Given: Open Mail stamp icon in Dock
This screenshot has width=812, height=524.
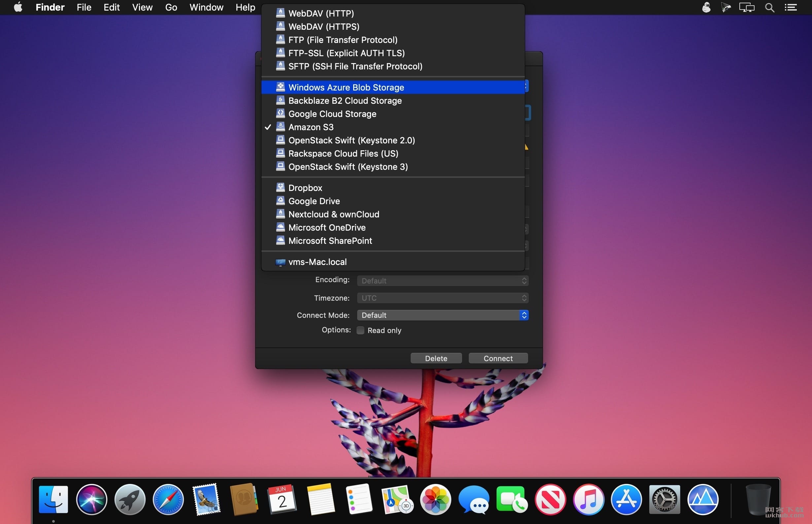Looking at the screenshot, I should pyautogui.click(x=207, y=499).
